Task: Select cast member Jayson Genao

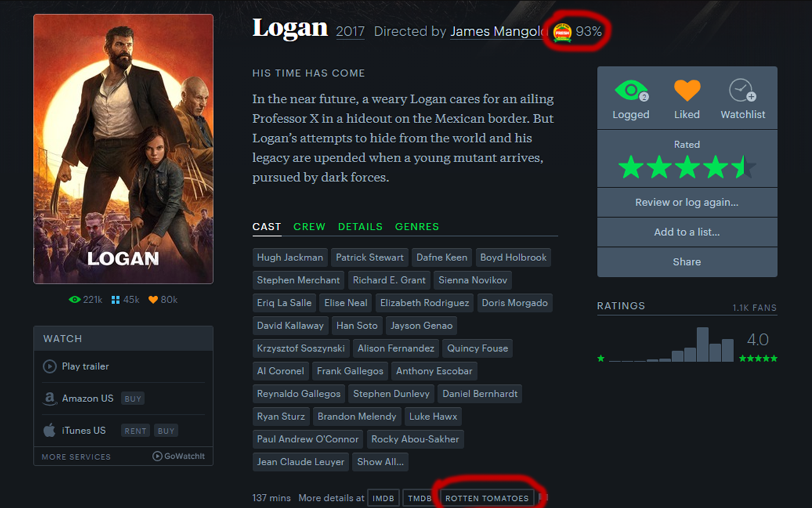Action: point(421,325)
